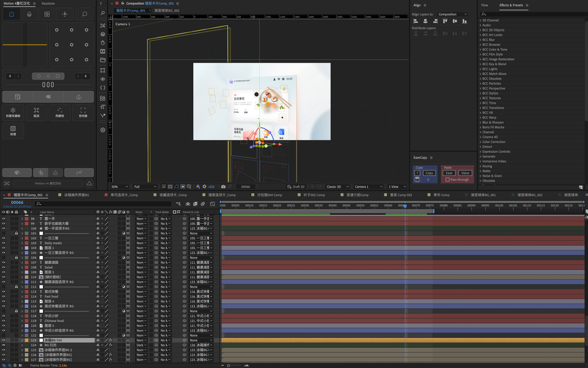
Task: Click the 纹理 texture tool icon
Action: tap(13, 130)
